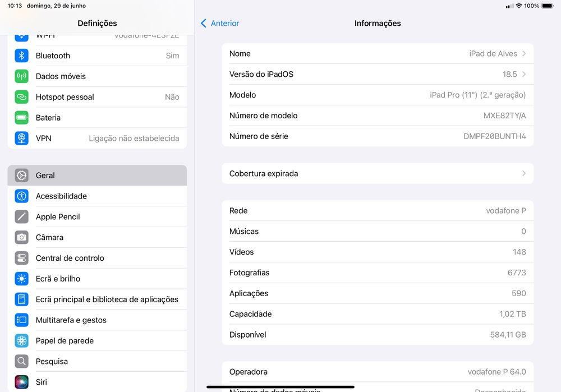Tap the home indicator bar

pos(280,387)
